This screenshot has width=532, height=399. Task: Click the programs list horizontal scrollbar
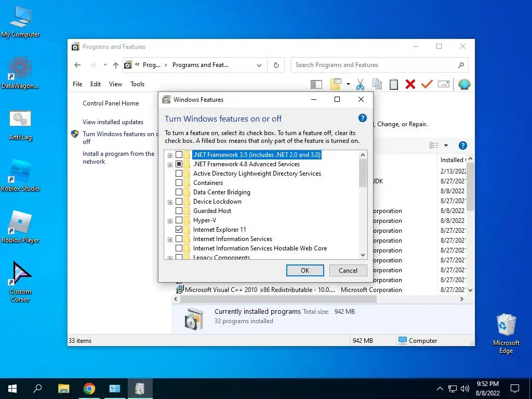[x=278, y=299]
